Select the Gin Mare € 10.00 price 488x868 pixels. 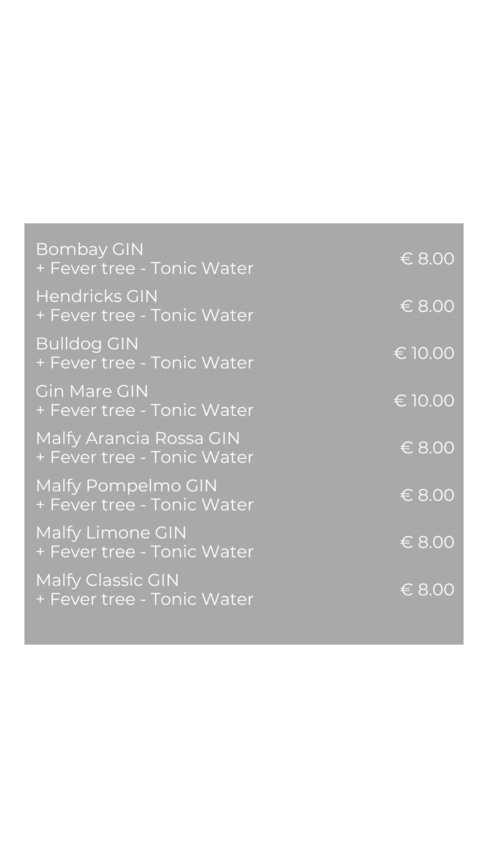[x=424, y=401]
